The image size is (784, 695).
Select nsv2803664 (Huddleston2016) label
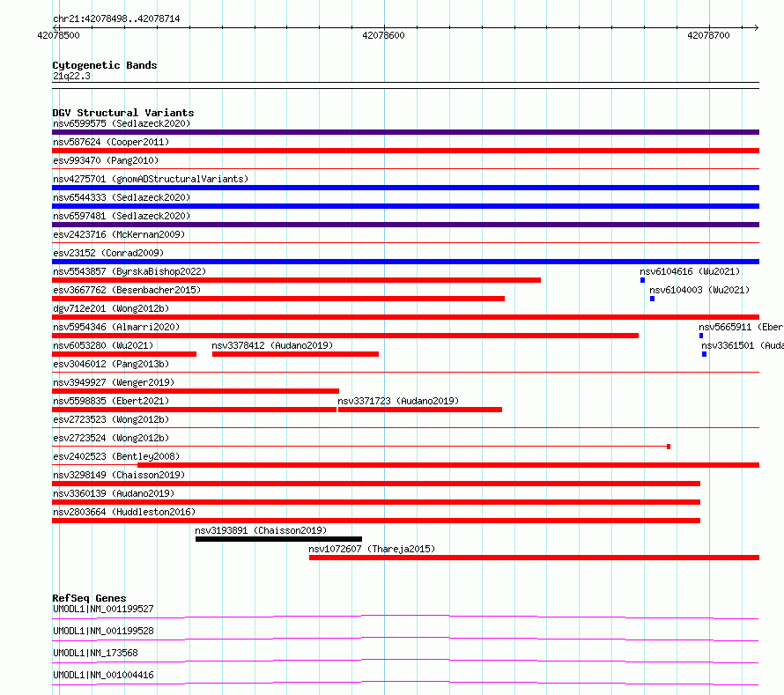point(124,512)
